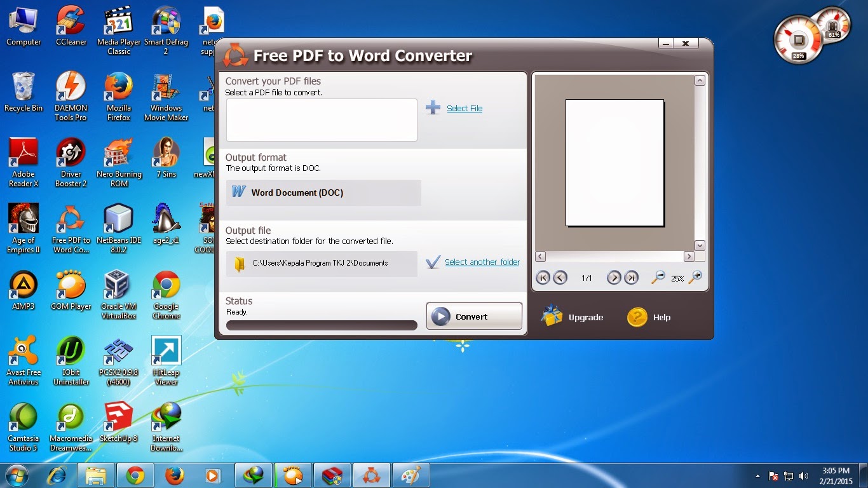The image size is (868, 488).
Task: Click the preview scroll right arrow
Action: pos(689,257)
